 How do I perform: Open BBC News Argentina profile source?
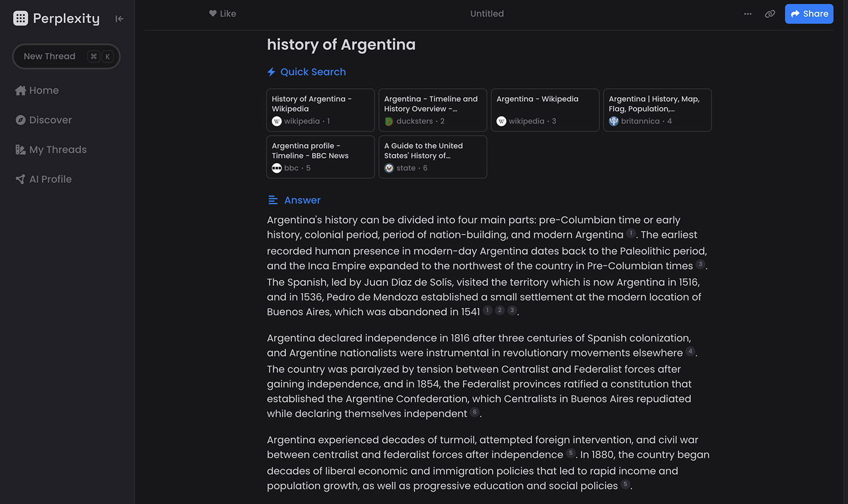tap(321, 157)
